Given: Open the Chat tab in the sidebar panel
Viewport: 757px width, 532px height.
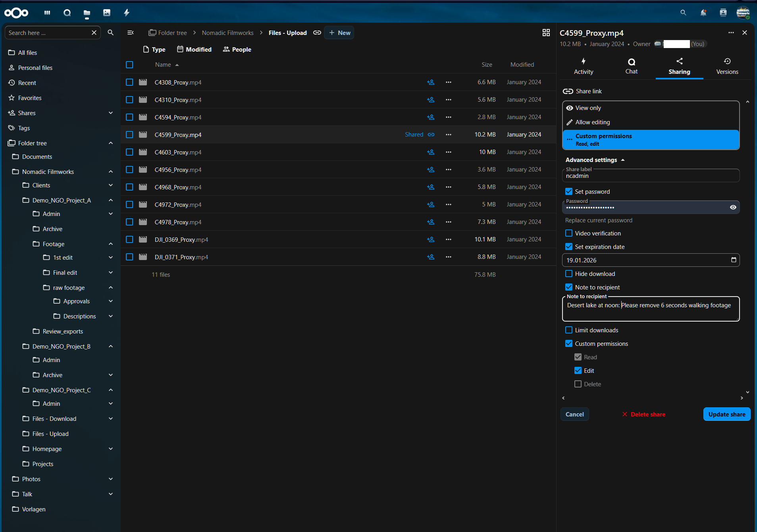Looking at the screenshot, I should (x=631, y=66).
